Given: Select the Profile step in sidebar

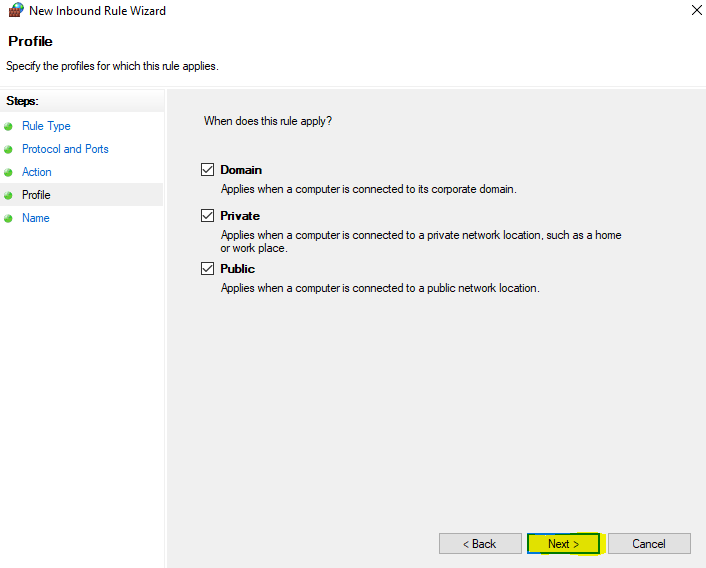Looking at the screenshot, I should (36, 195).
